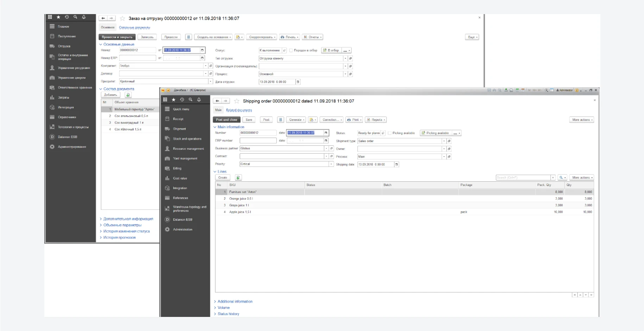Open calendar for ERP number date field
644x331 pixels.
pyautogui.click(x=326, y=140)
